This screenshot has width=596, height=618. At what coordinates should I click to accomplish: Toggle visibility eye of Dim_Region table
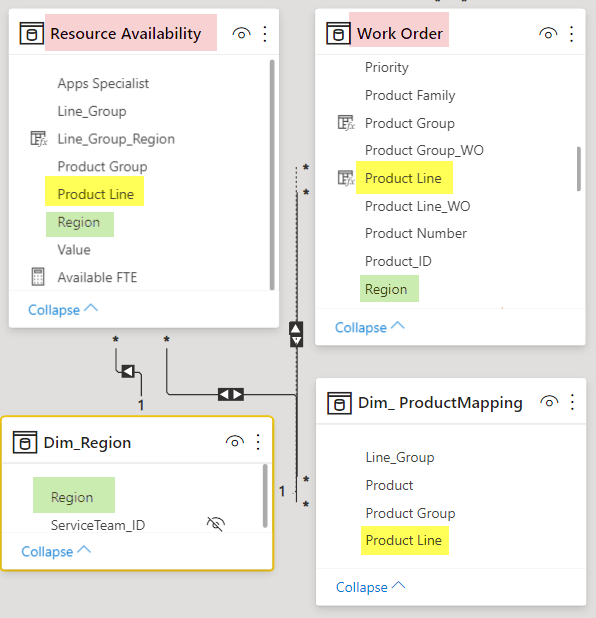click(x=235, y=442)
